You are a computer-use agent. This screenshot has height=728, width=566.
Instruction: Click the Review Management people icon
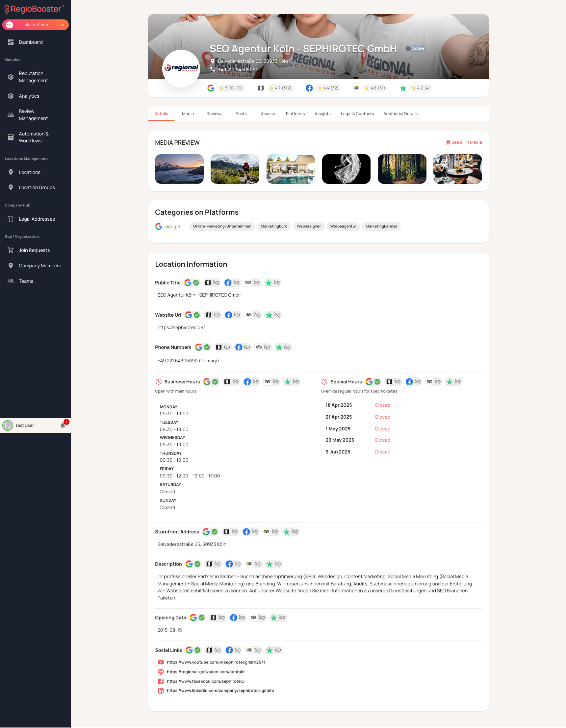pyautogui.click(x=11, y=115)
